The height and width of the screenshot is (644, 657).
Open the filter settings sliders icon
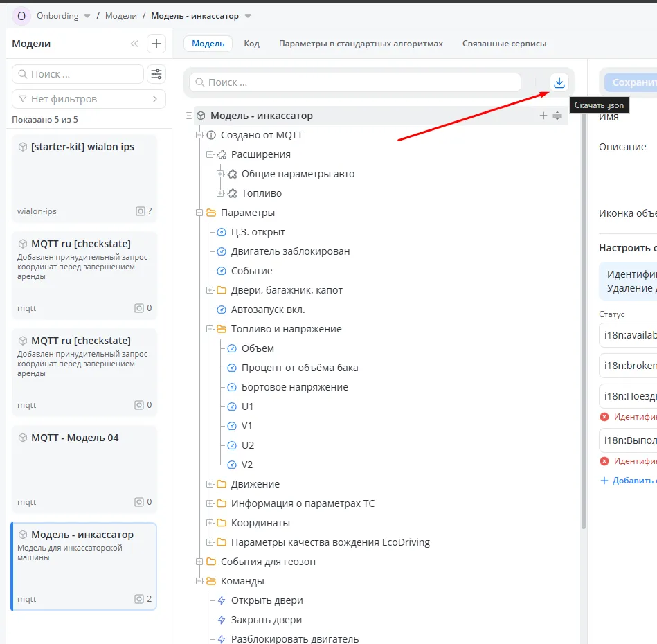click(x=156, y=74)
